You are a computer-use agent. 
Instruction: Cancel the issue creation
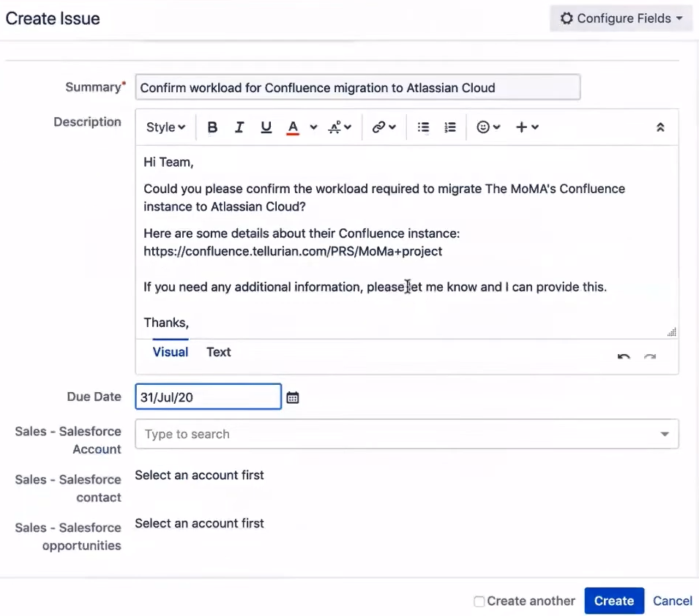pos(672,601)
